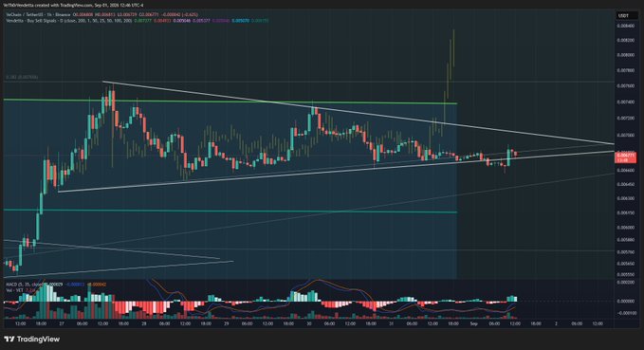Click the 0.007600 price axis label
Screen dimensions: 644x350
coord(625,86)
